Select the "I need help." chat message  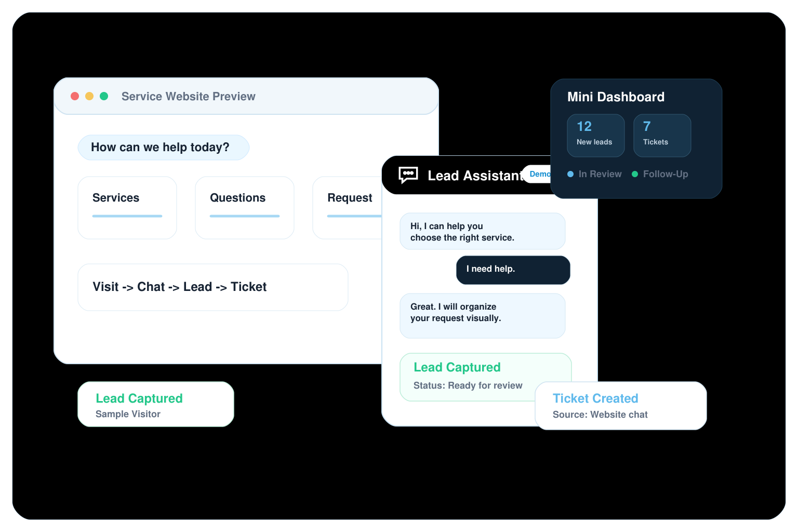[513, 270]
